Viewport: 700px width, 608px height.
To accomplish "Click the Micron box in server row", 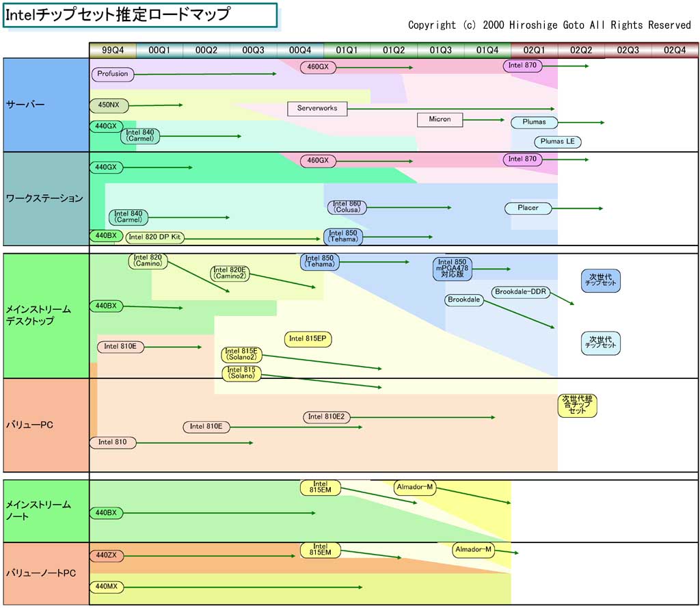I will (440, 119).
